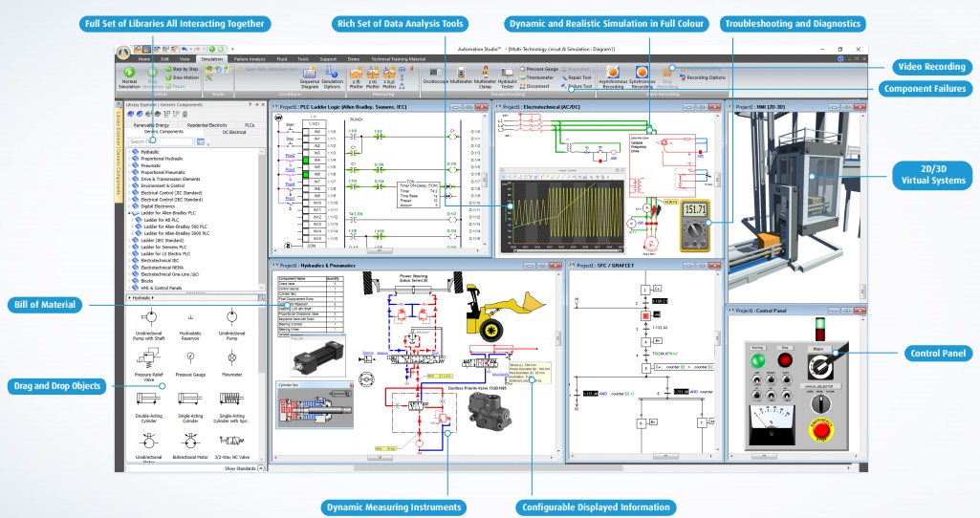Screen dimensions: 980x518
Task: Collapse the Ladder for Allen-Bradley PLC node
Action: (x=128, y=211)
